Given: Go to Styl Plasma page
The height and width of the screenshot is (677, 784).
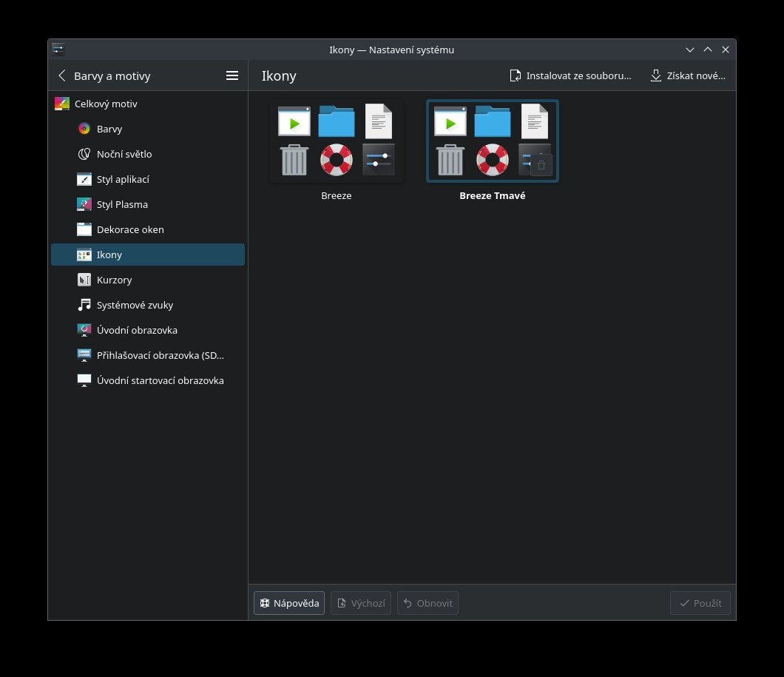Looking at the screenshot, I should click(148, 204).
